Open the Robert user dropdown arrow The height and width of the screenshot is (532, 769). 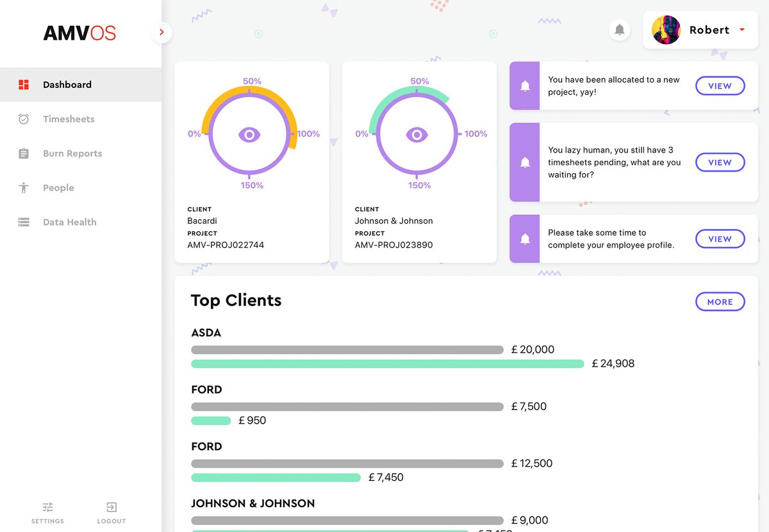tap(742, 29)
